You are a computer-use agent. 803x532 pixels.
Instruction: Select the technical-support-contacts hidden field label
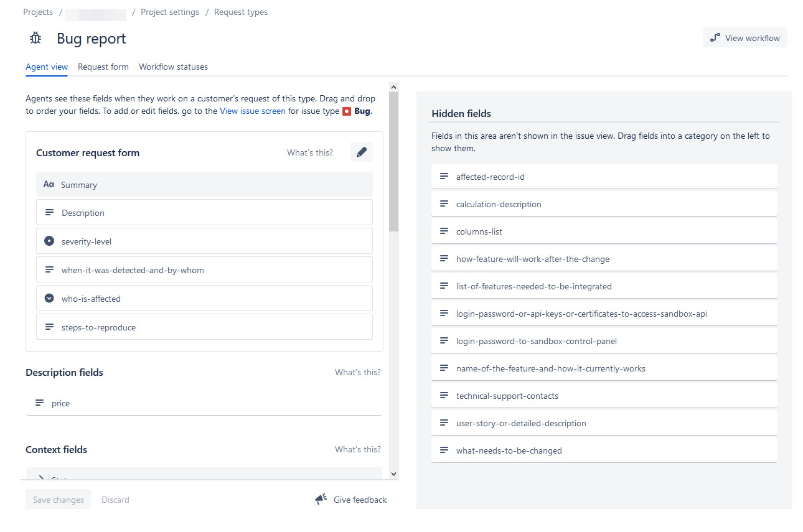(x=507, y=396)
